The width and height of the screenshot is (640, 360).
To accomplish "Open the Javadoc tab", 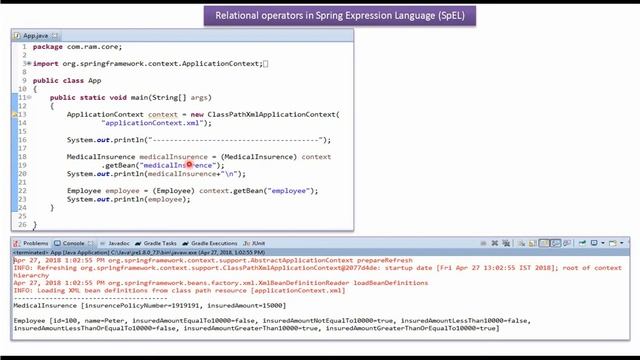I will pos(115,243).
